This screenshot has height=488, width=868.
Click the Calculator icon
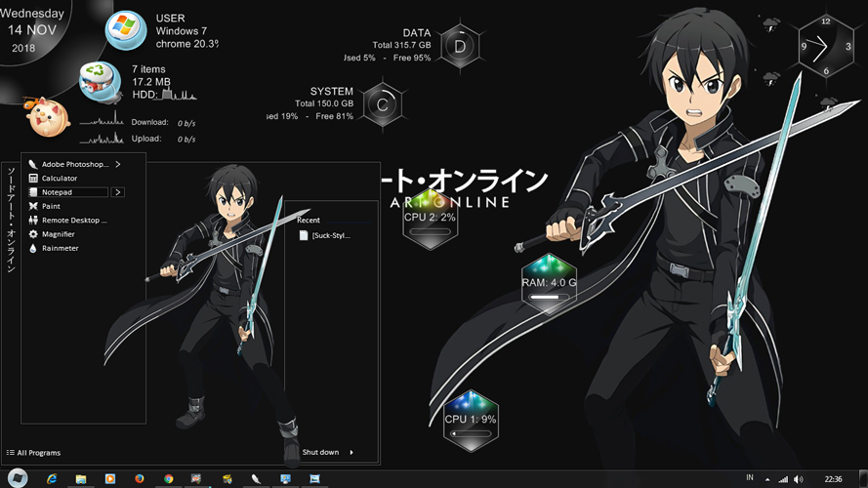pyautogui.click(x=33, y=179)
